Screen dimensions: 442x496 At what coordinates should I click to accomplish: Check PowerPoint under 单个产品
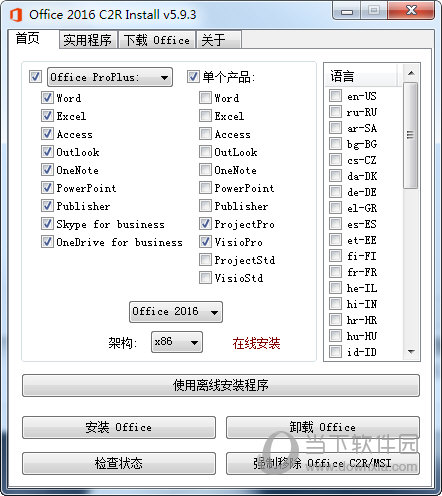coord(205,187)
